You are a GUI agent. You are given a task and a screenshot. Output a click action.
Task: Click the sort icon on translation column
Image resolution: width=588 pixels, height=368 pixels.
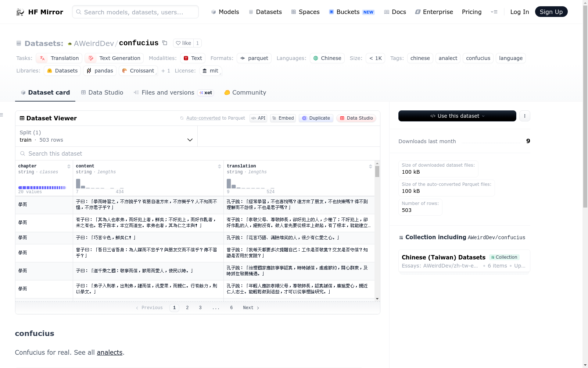click(x=370, y=166)
